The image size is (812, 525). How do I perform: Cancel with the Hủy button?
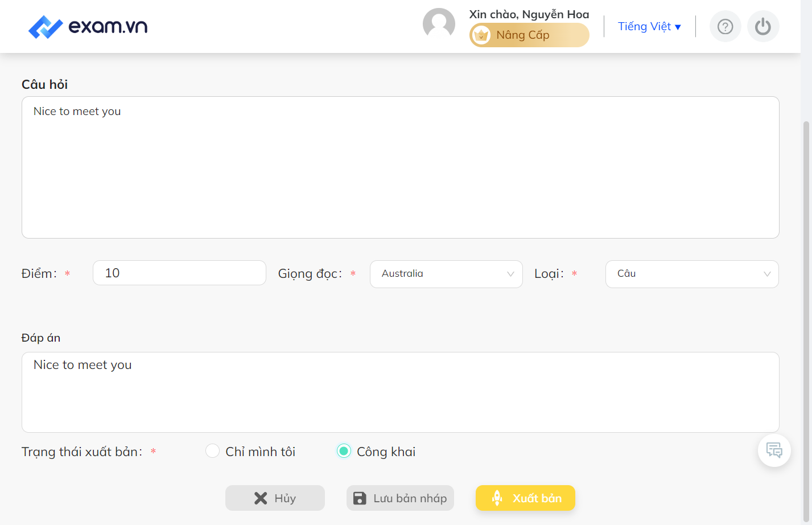(275, 498)
